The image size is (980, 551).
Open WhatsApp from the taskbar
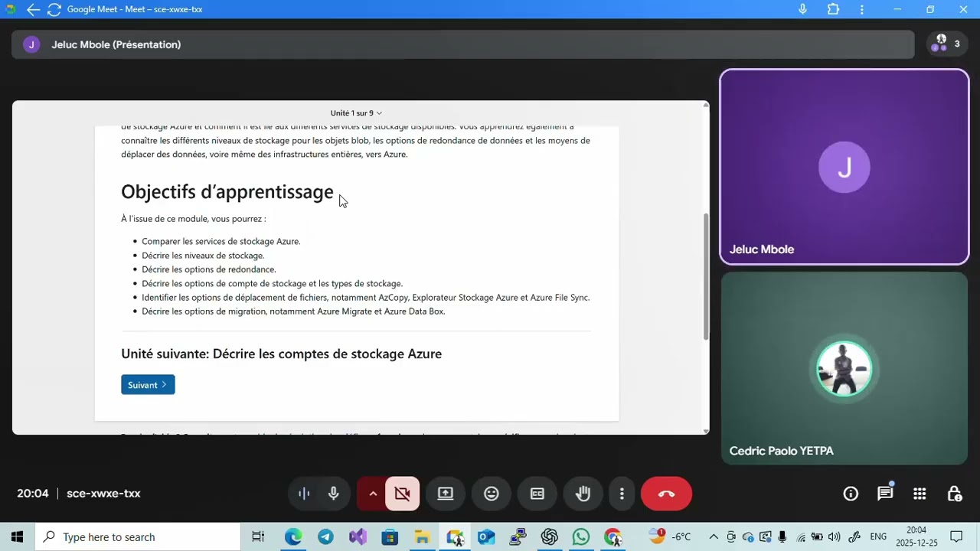click(x=581, y=536)
